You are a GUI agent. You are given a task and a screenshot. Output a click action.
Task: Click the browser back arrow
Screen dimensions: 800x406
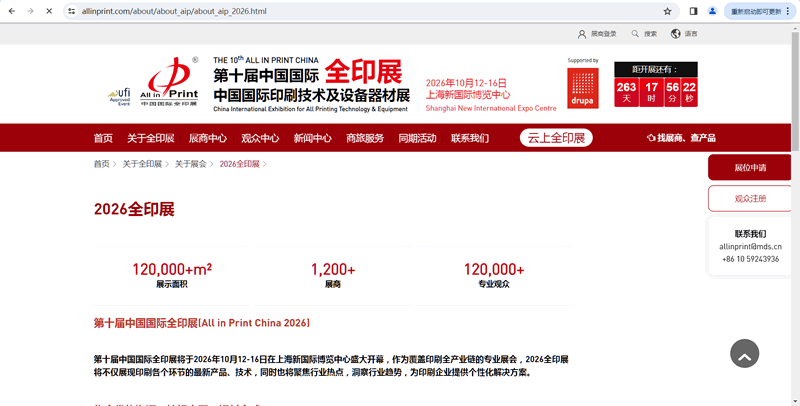(11, 11)
